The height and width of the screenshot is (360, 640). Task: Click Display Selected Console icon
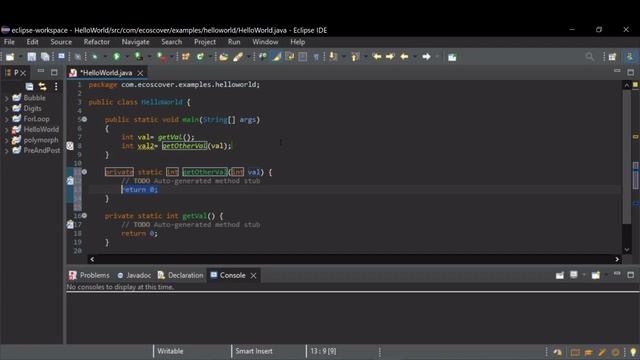[x=573, y=275]
